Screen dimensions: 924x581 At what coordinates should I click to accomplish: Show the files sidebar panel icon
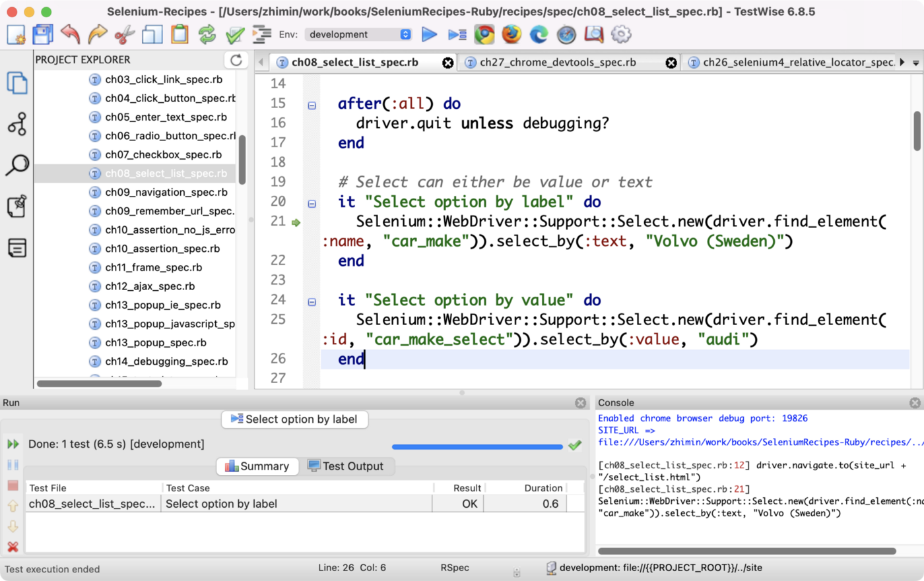tap(17, 84)
